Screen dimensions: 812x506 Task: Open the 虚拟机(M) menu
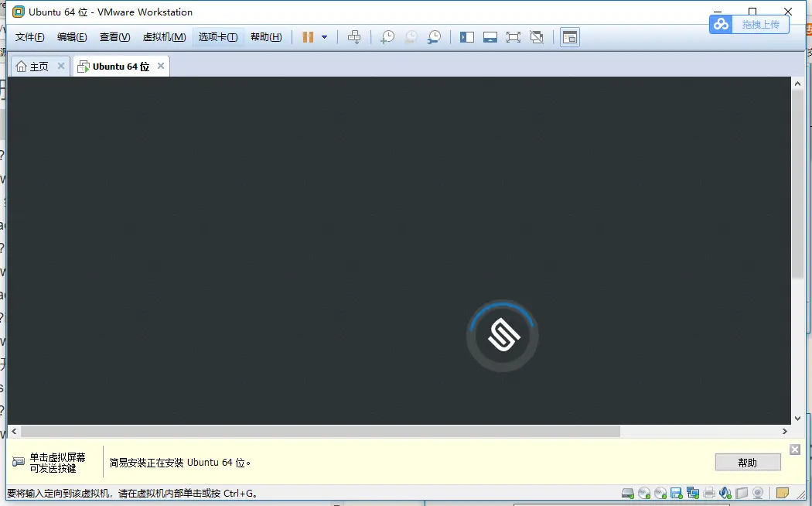164,37
